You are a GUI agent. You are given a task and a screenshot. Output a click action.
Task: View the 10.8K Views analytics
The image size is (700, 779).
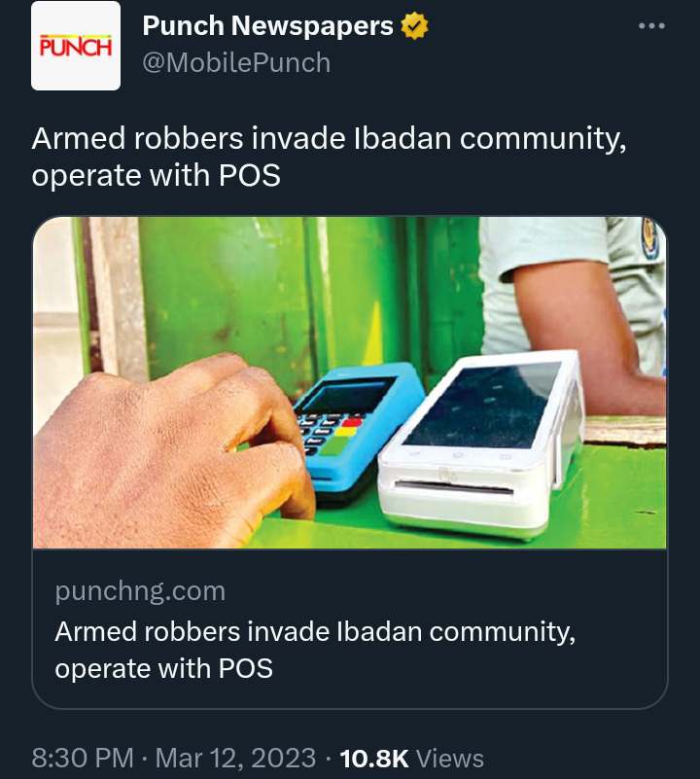(x=411, y=759)
